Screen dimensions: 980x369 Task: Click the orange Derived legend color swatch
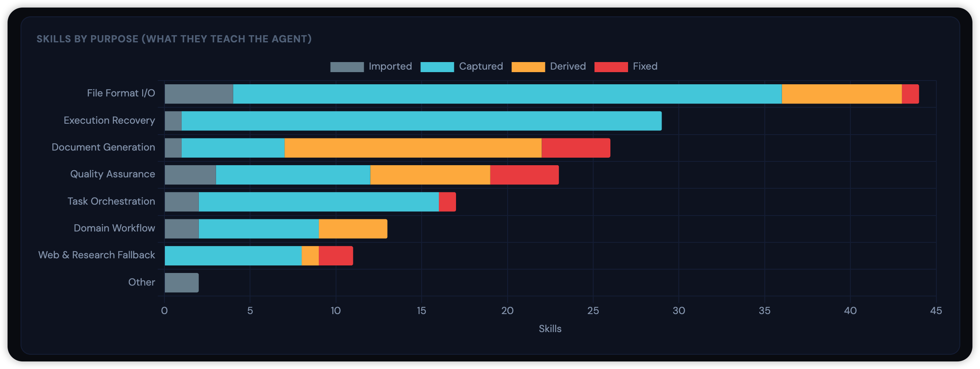tap(528, 67)
